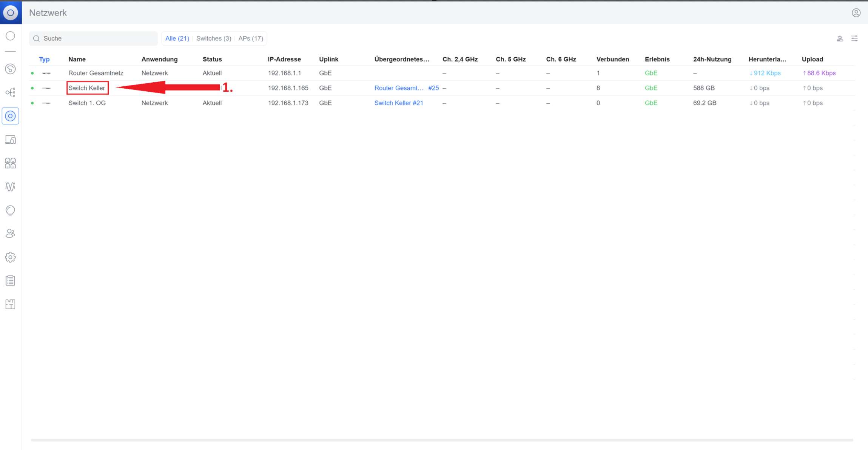Open the floor plan icon in sidebar
Viewport: 868px width, 450px height.
(11, 304)
